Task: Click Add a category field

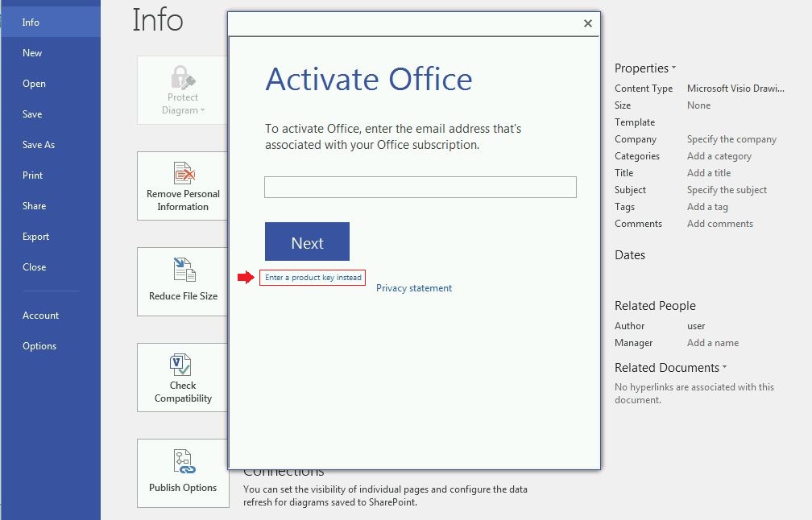Action: pos(719,155)
